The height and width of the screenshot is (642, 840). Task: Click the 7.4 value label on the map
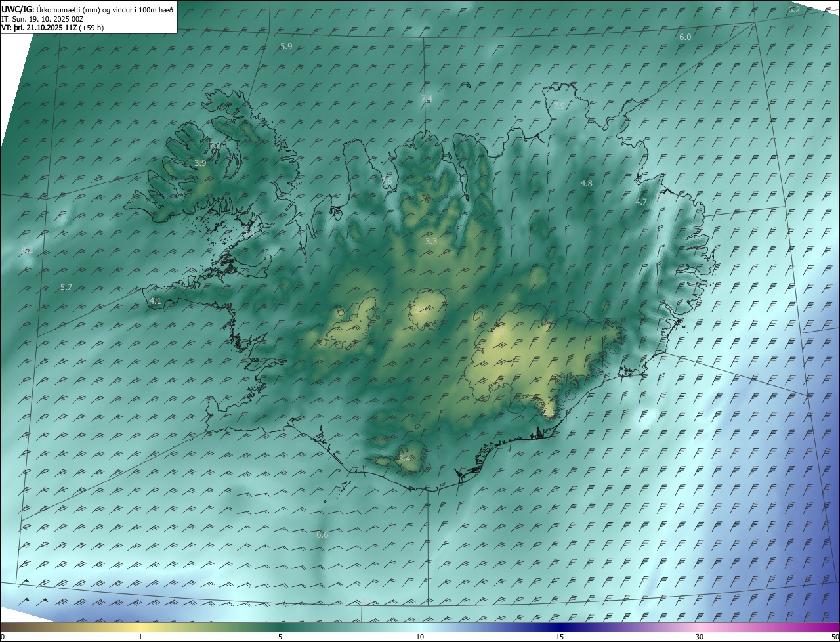427,99
